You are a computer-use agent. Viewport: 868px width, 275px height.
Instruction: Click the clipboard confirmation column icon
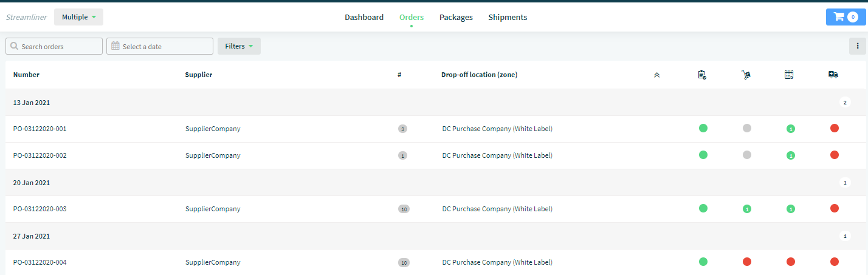[x=702, y=75]
